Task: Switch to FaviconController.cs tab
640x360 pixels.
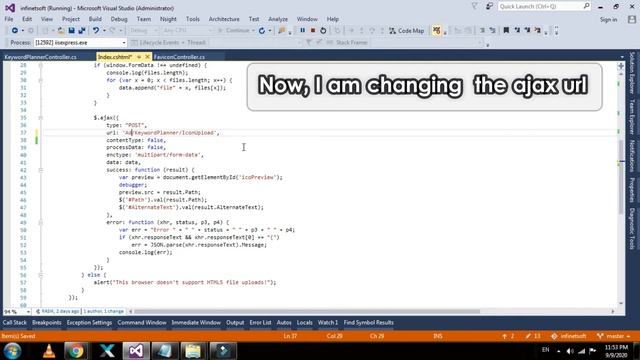Action: tap(179, 57)
